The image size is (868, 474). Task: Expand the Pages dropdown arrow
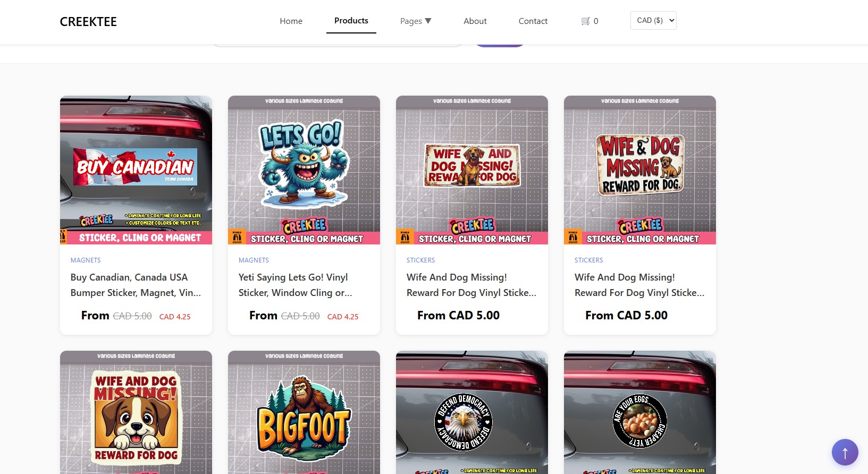point(428,21)
